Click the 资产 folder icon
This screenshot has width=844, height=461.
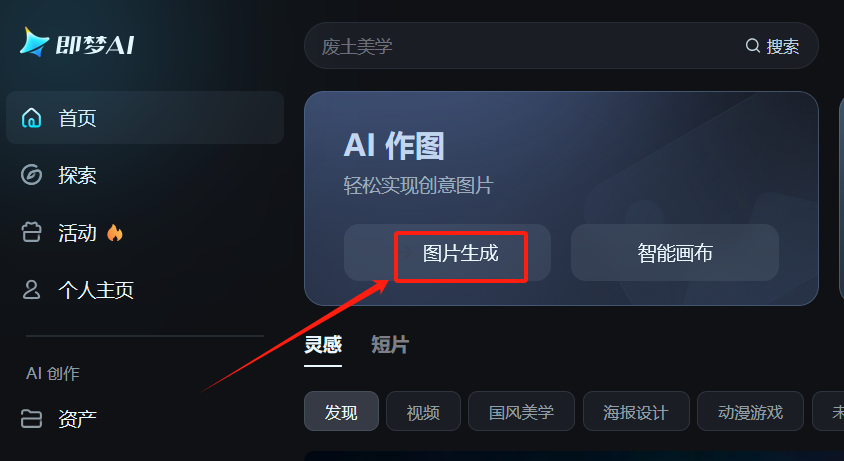pyautogui.click(x=31, y=418)
